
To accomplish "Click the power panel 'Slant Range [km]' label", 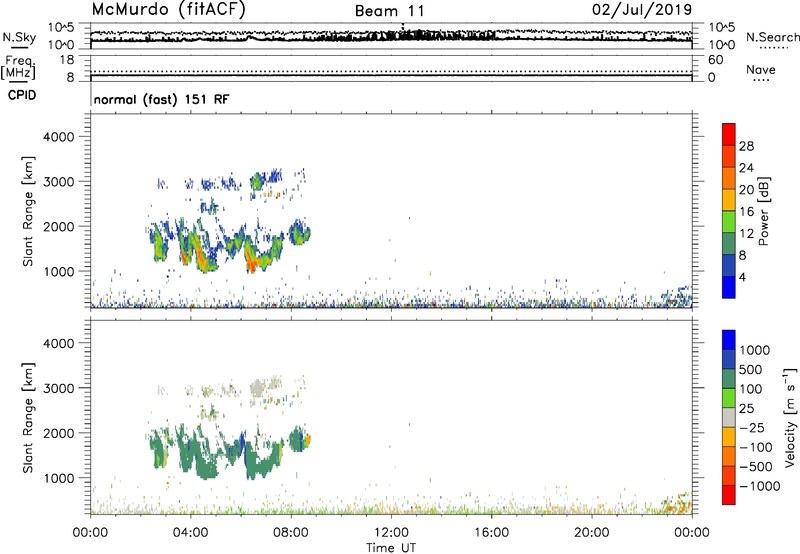I will [28, 211].
